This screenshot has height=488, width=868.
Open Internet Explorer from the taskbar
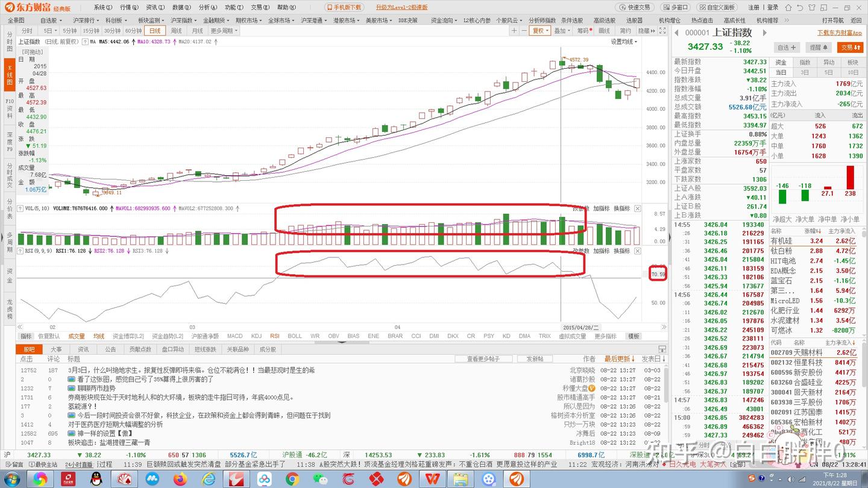208,480
